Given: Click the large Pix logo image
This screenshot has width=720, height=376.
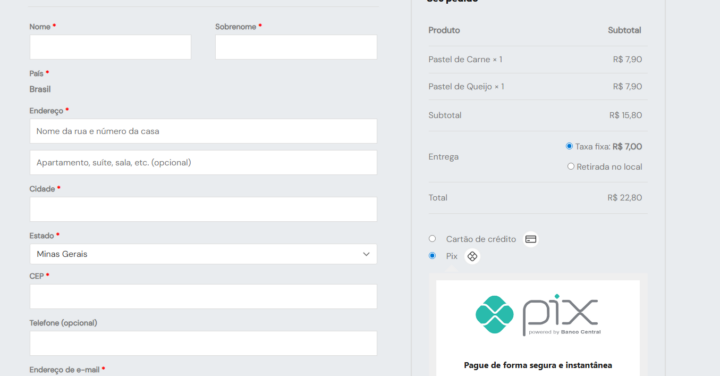Looking at the screenshot, I should 538,315.
